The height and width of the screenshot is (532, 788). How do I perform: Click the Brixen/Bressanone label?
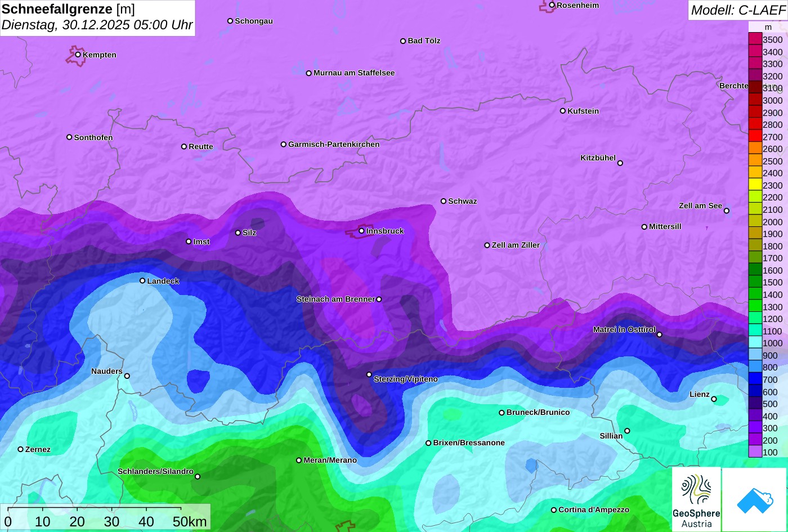(469, 443)
